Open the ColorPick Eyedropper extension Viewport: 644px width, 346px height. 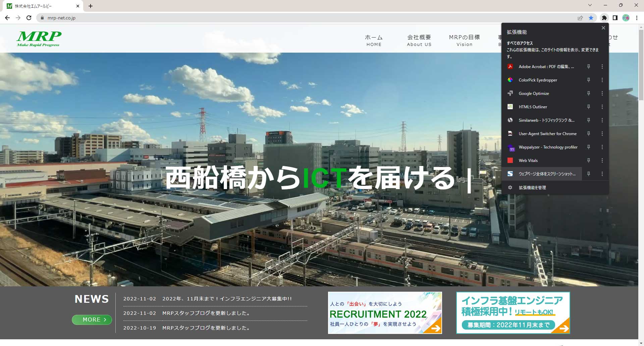click(x=537, y=80)
